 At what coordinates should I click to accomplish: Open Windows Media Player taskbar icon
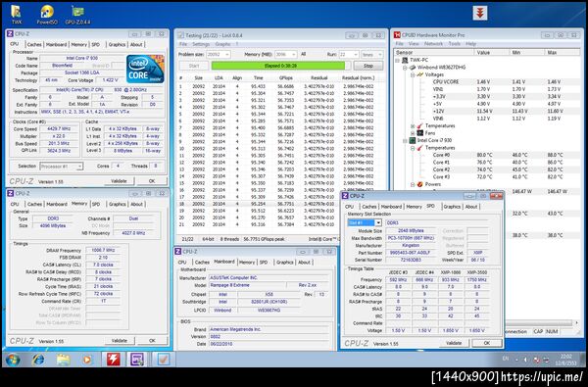tap(87, 360)
